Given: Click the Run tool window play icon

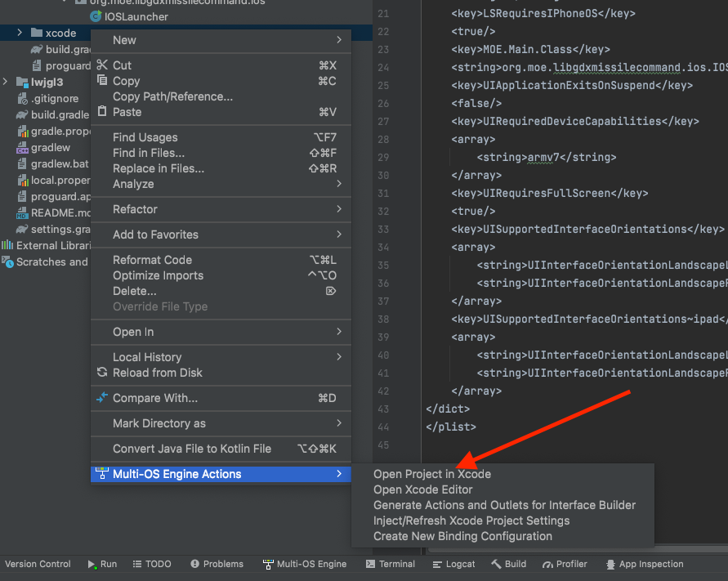Looking at the screenshot, I should (92, 565).
